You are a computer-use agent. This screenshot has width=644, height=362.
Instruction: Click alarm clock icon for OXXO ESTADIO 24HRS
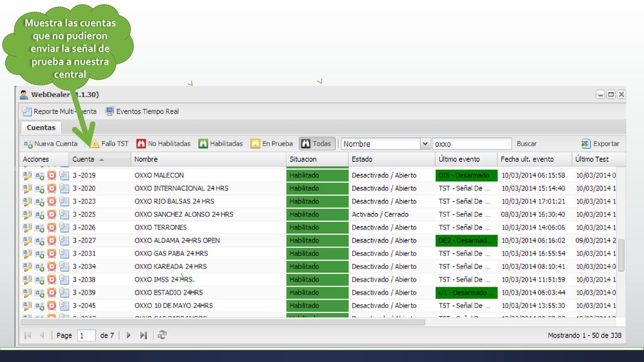click(52, 293)
